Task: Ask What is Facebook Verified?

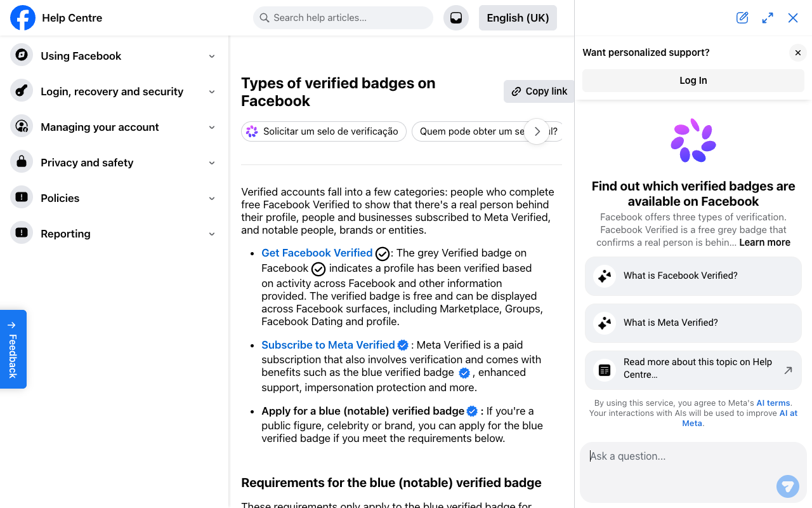Action: (693, 276)
